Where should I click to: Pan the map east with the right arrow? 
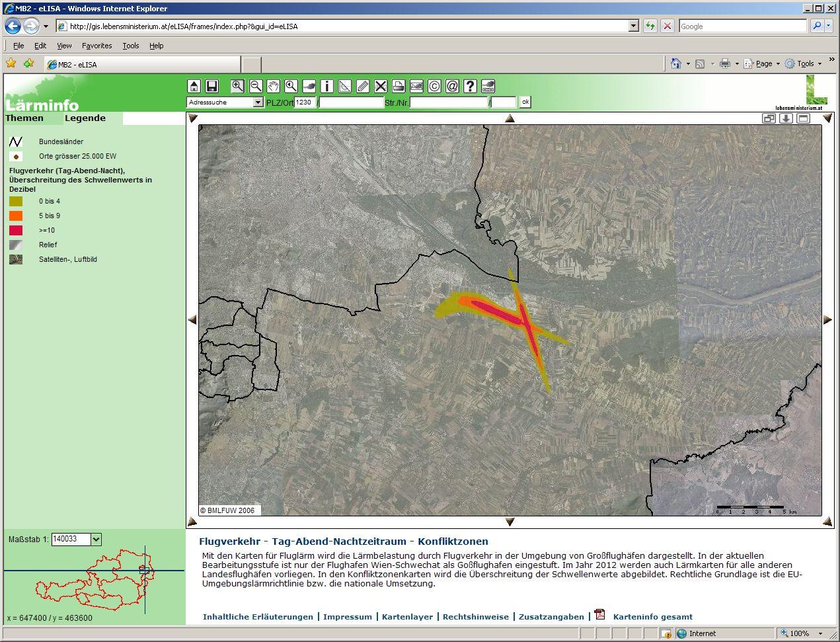[x=827, y=319]
